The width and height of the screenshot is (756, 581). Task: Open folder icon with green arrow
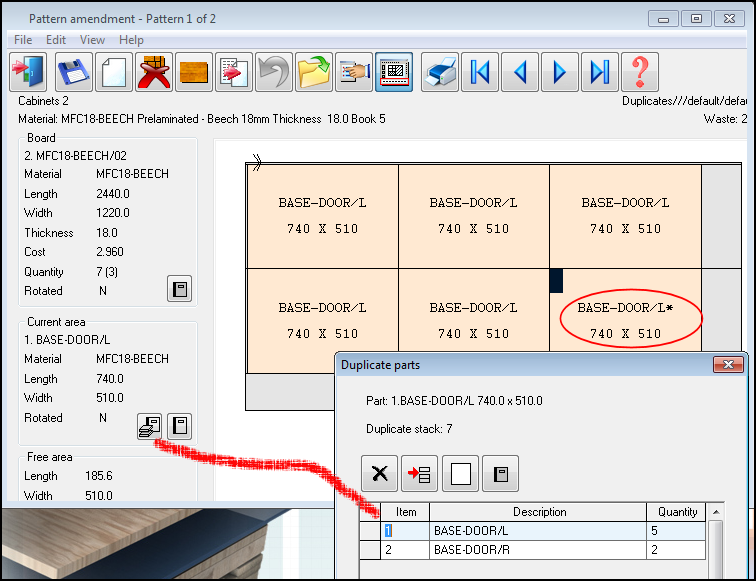(314, 72)
